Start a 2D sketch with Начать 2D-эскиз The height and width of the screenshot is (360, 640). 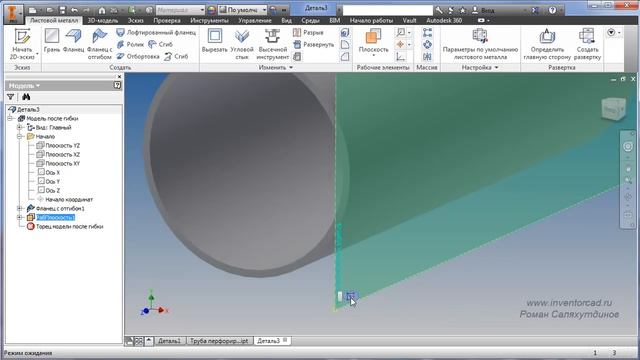[22, 44]
